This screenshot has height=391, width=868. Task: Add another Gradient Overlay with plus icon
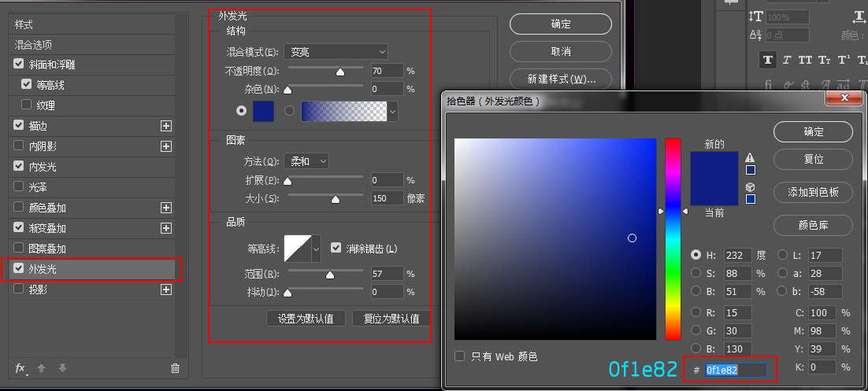pyautogui.click(x=165, y=228)
